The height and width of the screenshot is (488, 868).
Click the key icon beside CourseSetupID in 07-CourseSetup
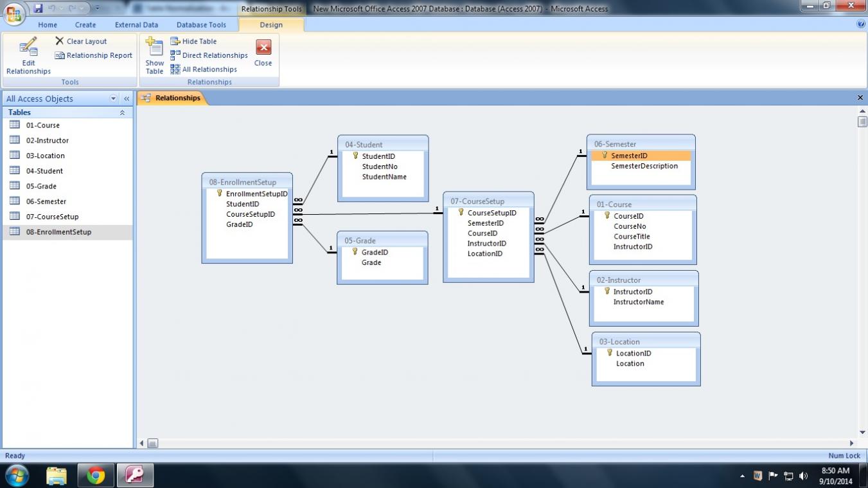[x=461, y=212]
